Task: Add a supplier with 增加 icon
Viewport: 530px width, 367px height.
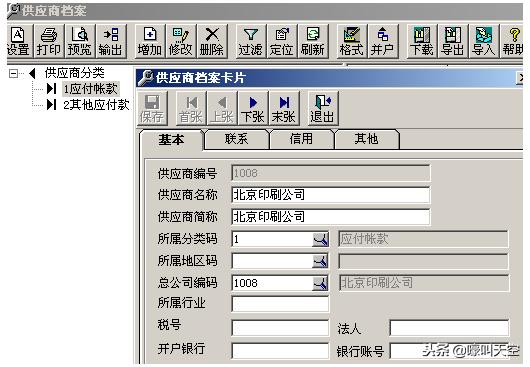Action: [x=150, y=42]
